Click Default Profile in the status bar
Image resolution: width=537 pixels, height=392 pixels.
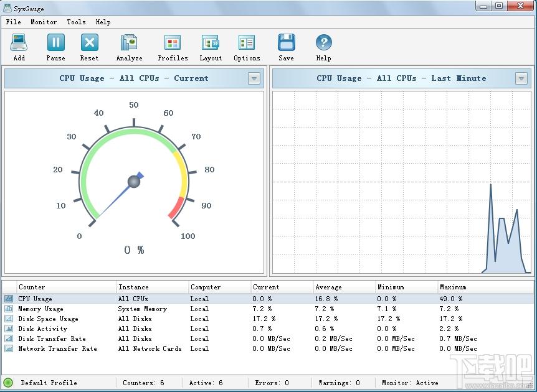pyautogui.click(x=49, y=383)
